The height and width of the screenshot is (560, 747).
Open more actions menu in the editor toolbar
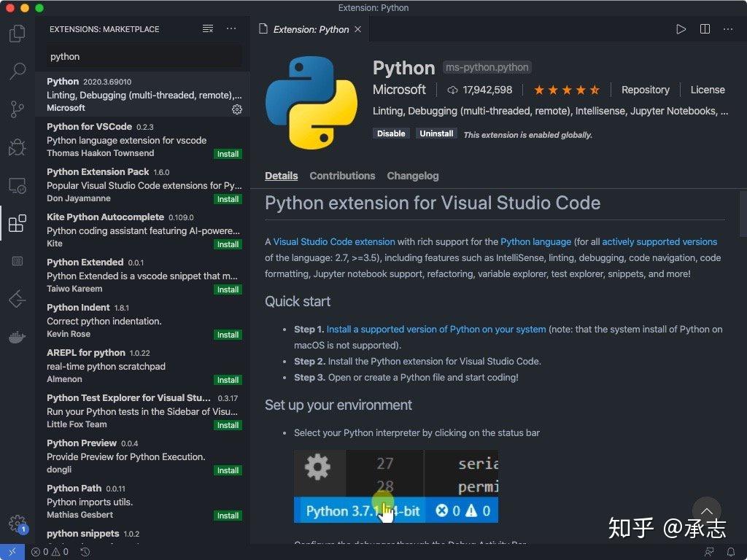pyautogui.click(x=727, y=29)
